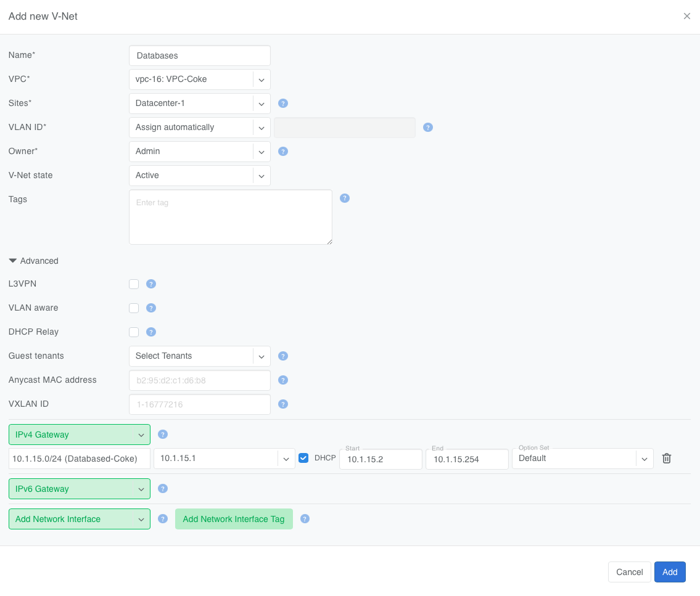The height and width of the screenshot is (596, 700).
Task: Click the help icon next to Sites
Action: pos(283,104)
